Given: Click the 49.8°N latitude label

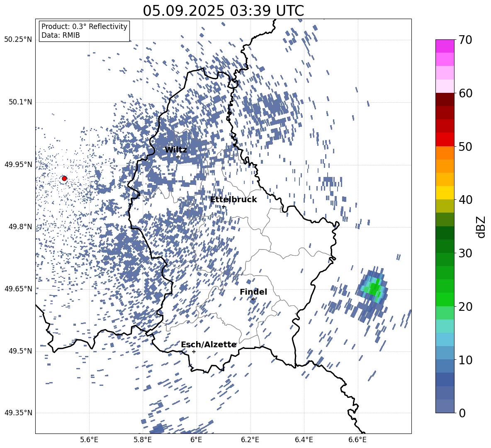Looking at the screenshot, I should click(x=20, y=227).
